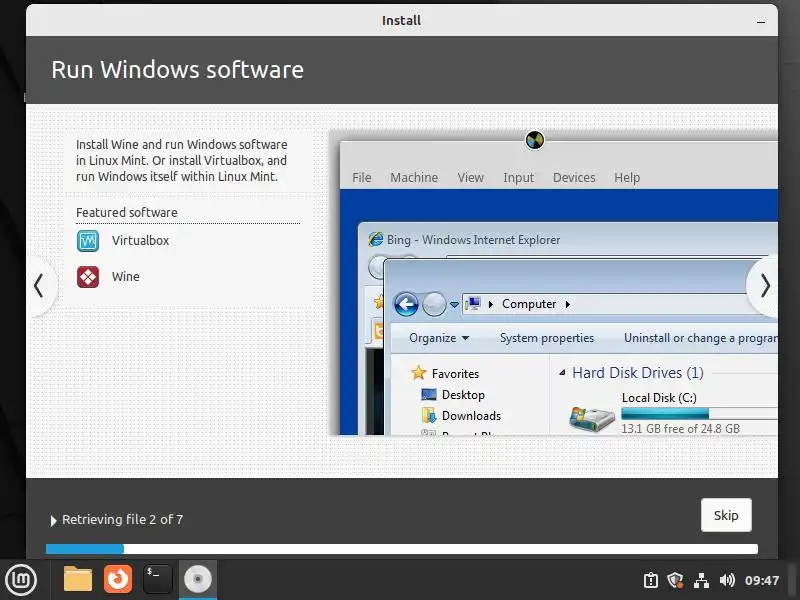800x600 pixels.
Task: Click the Help menu in the slideshow image
Action: (627, 178)
